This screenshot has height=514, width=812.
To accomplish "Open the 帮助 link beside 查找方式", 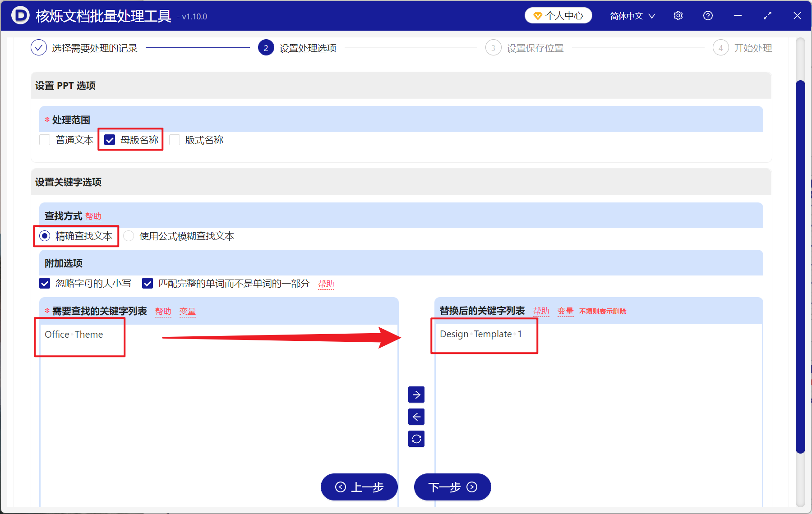I will click(x=93, y=216).
